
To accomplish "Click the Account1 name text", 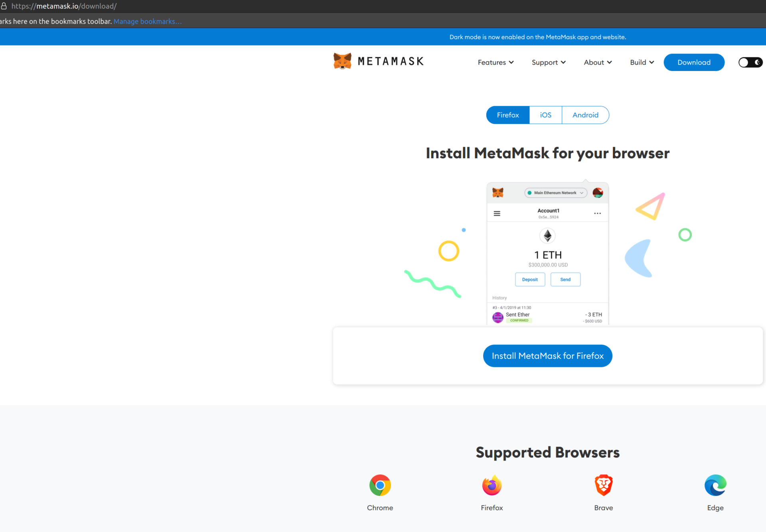I will tap(548, 211).
